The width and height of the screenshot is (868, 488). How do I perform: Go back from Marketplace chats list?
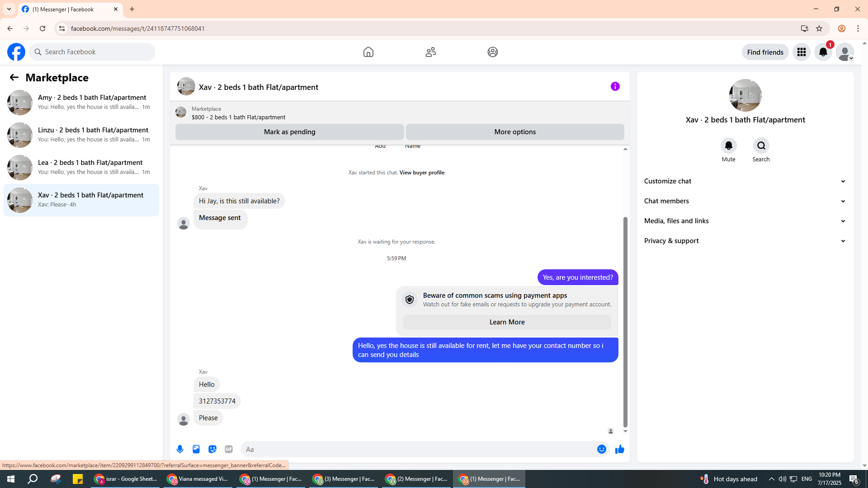[x=14, y=78]
